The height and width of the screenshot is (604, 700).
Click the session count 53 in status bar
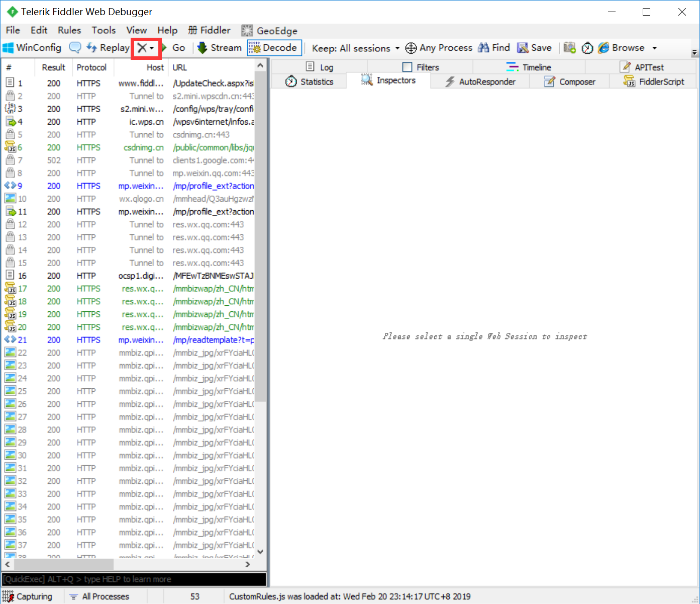(194, 596)
